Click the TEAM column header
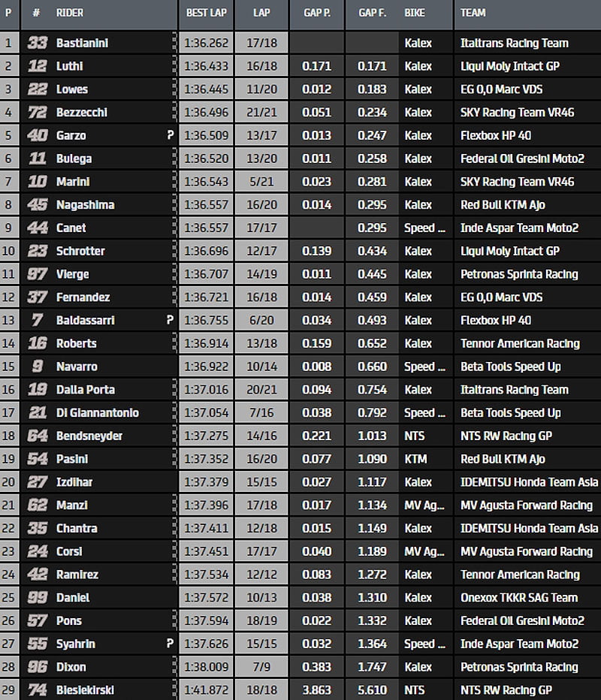The height and width of the screenshot is (700, 601). tap(473, 13)
